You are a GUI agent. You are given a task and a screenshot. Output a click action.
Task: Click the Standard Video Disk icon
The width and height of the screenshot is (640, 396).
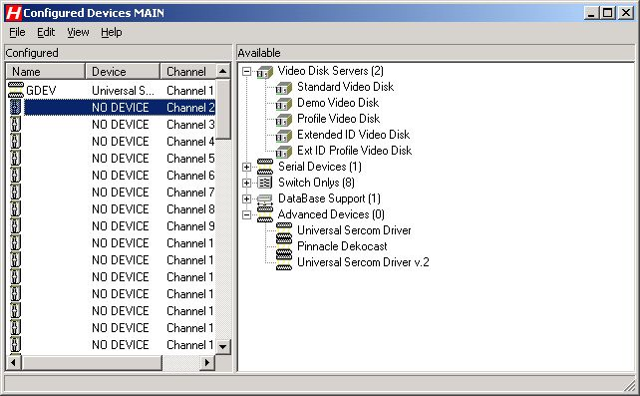pyautogui.click(x=284, y=88)
